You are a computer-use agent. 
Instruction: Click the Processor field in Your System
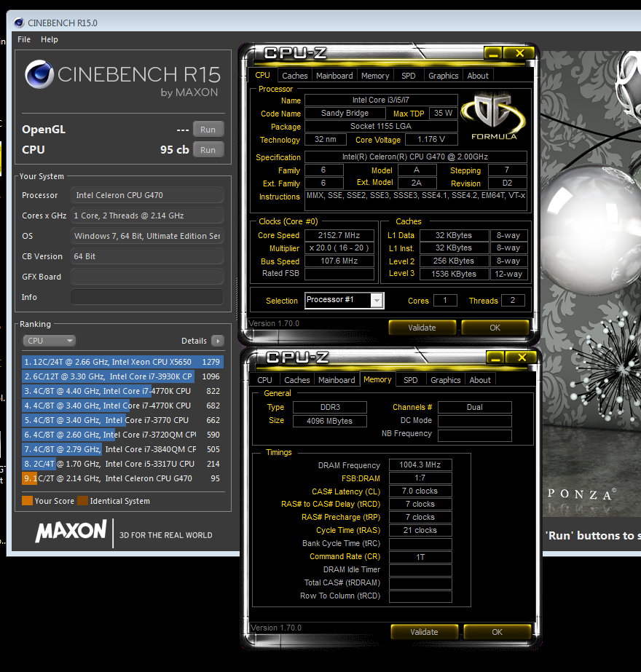tap(146, 195)
